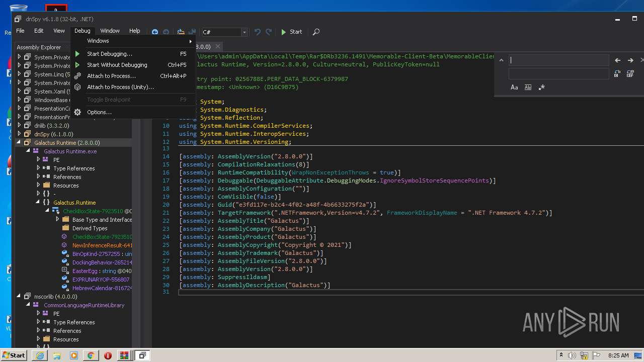Image resolution: width=644 pixels, height=362 pixels.
Task: Open the File menu
Action: coord(20,31)
